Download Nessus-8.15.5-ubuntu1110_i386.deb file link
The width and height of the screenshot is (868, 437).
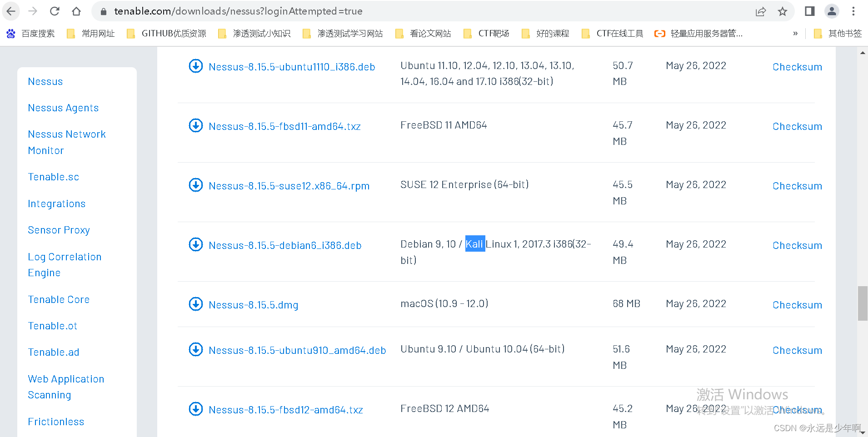292,67
